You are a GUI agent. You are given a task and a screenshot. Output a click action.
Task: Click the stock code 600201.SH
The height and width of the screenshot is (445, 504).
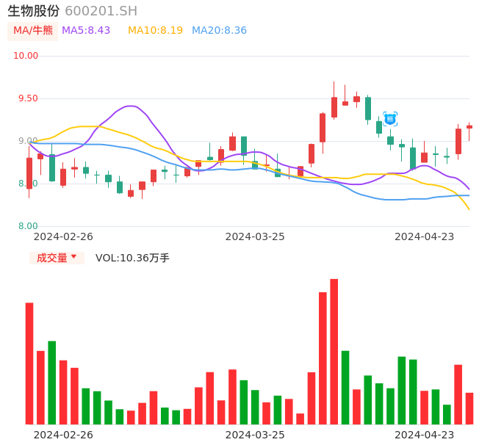pos(101,11)
